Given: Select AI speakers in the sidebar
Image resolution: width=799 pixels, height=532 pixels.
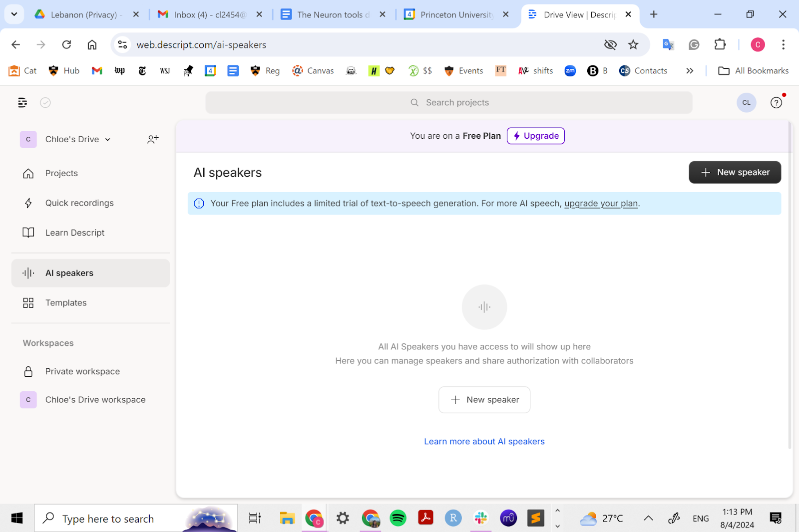Looking at the screenshot, I should [x=90, y=273].
